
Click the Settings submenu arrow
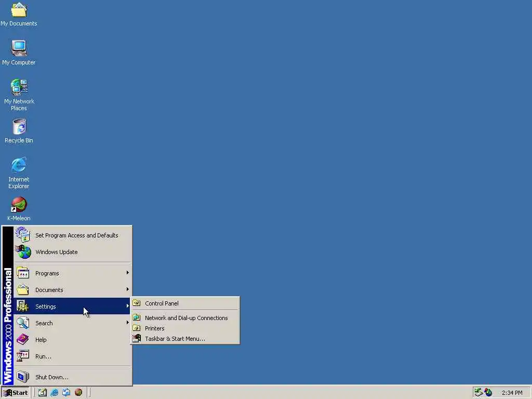tap(128, 306)
